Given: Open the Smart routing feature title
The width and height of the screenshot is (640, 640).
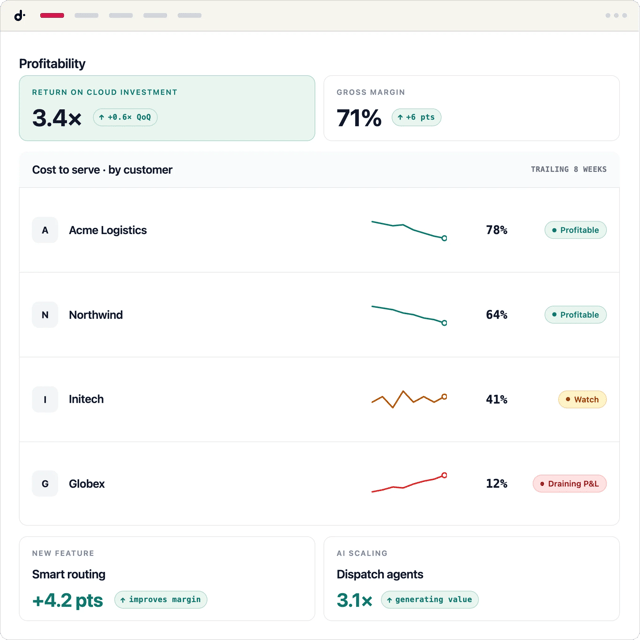Looking at the screenshot, I should tap(69, 574).
